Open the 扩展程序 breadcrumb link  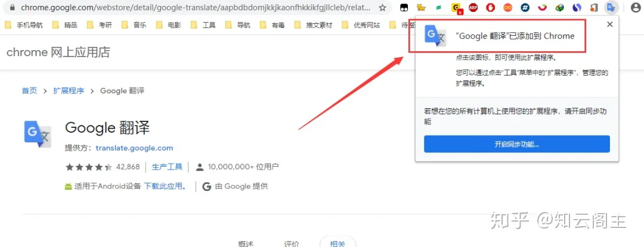tap(69, 90)
